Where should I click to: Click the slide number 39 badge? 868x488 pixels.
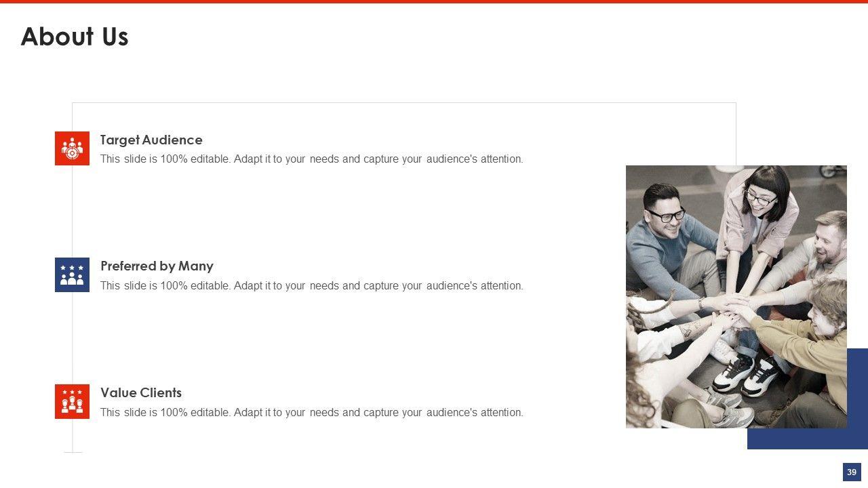click(852, 472)
